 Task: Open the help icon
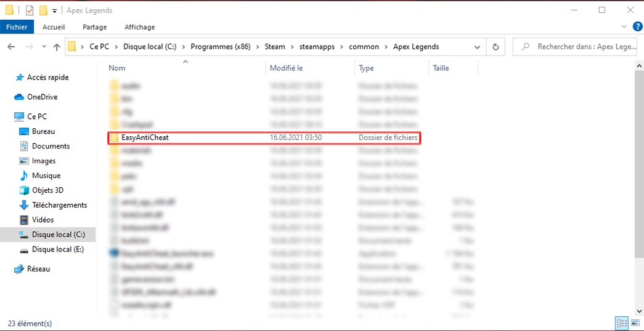click(637, 27)
